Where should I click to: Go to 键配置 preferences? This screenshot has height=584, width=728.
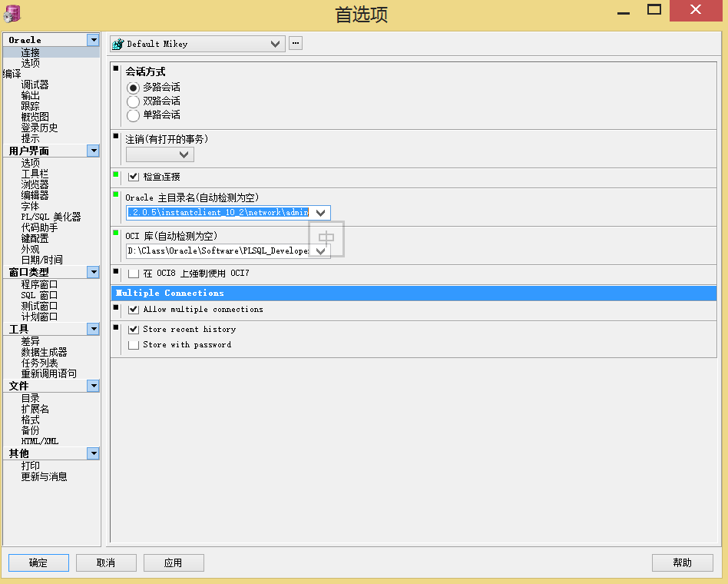tap(35, 238)
